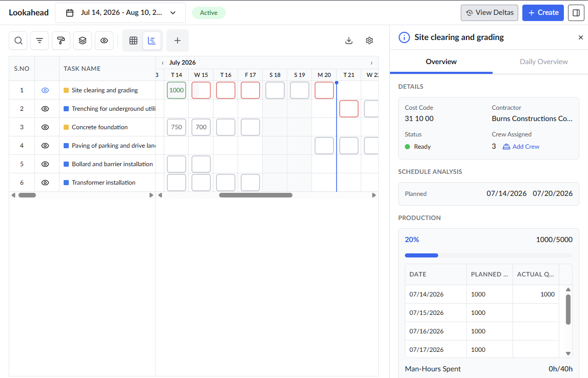Click the Active status badge
Viewport: 588px width, 378px height.
pyautogui.click(x=208, y=13)
